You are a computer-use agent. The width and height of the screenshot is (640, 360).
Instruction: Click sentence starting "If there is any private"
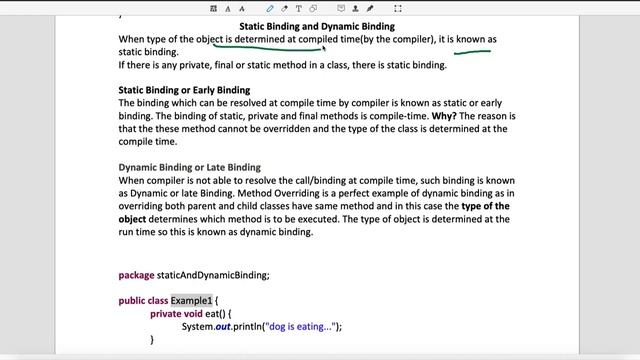pyautogui.click(x=282, y=65)
